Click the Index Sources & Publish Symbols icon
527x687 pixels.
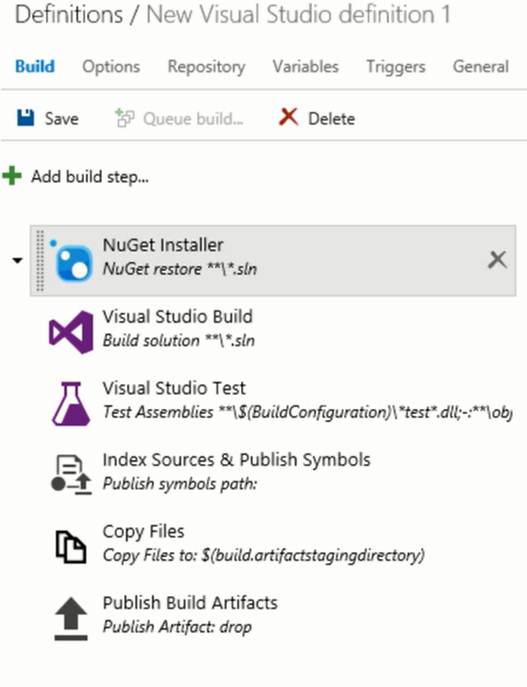point(71,475)
